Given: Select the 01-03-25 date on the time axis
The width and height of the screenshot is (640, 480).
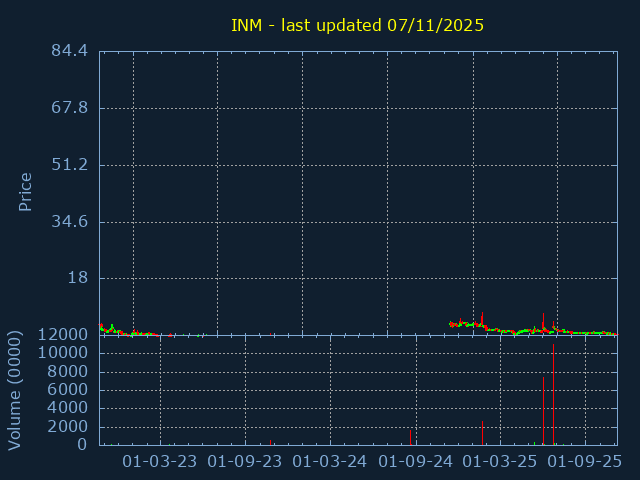Looking at the screenshot, I should click(x=500, y=462).
